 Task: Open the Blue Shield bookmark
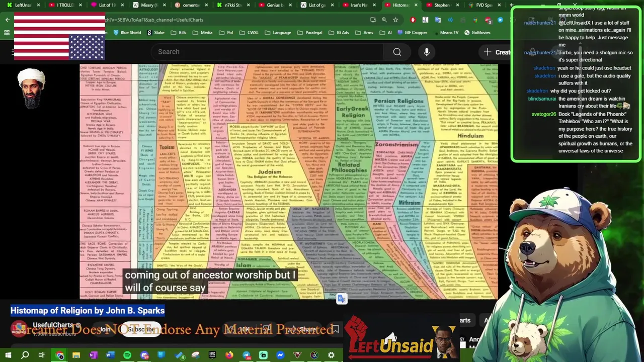click(126, 33)
